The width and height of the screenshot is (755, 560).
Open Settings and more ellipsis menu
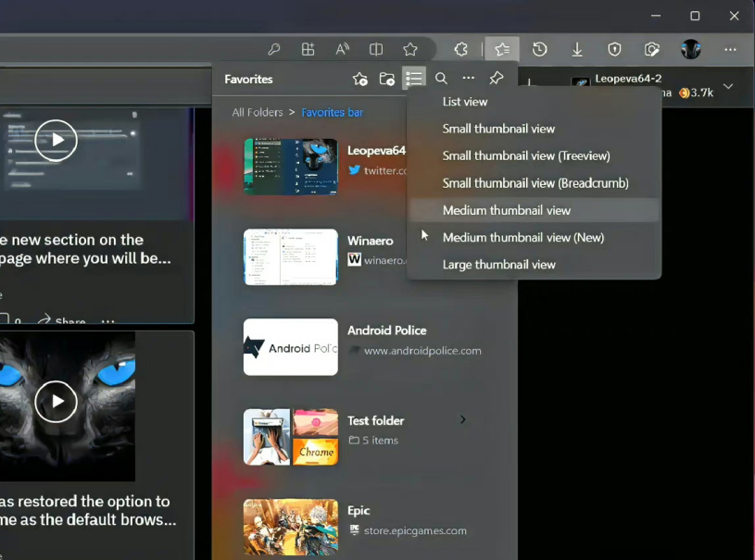(x=730, y=49)
